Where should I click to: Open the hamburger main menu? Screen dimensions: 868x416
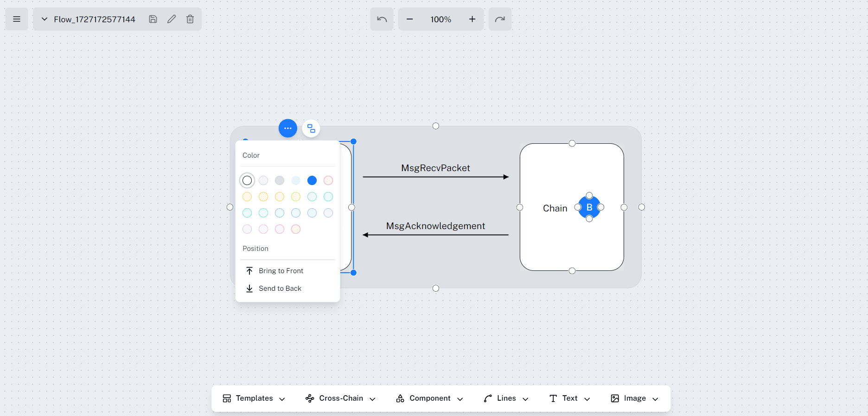click(17, 19)
